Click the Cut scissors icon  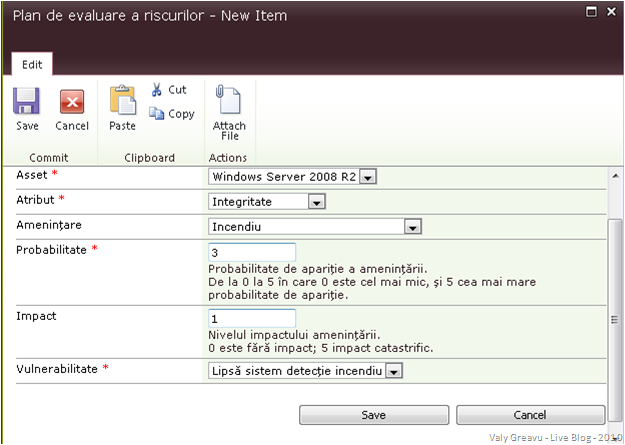click(x=157, y=90)
